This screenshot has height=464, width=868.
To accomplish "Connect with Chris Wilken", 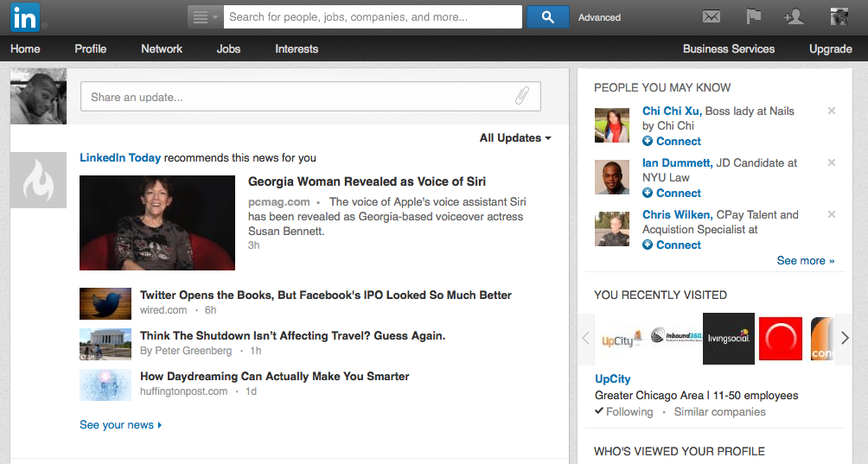I will (672, 245).
